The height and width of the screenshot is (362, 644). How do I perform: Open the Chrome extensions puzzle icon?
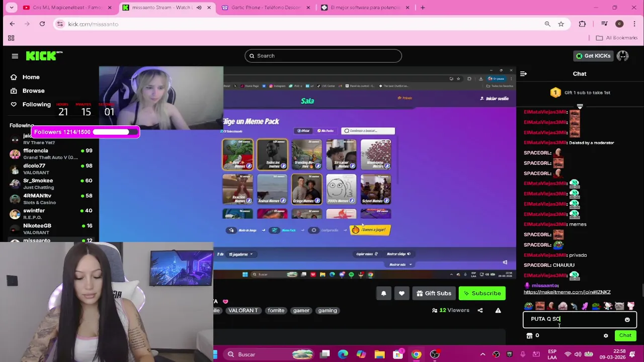[582, 24]
